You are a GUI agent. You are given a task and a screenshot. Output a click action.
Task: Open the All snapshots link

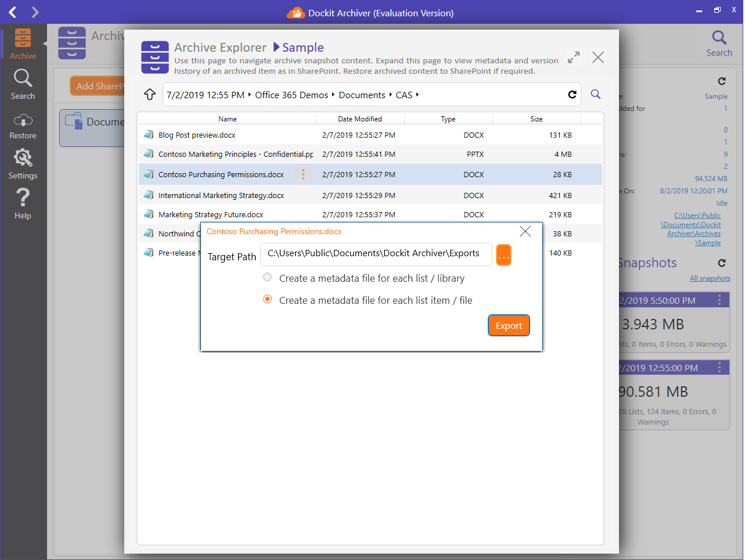click(x=710, y=278)
